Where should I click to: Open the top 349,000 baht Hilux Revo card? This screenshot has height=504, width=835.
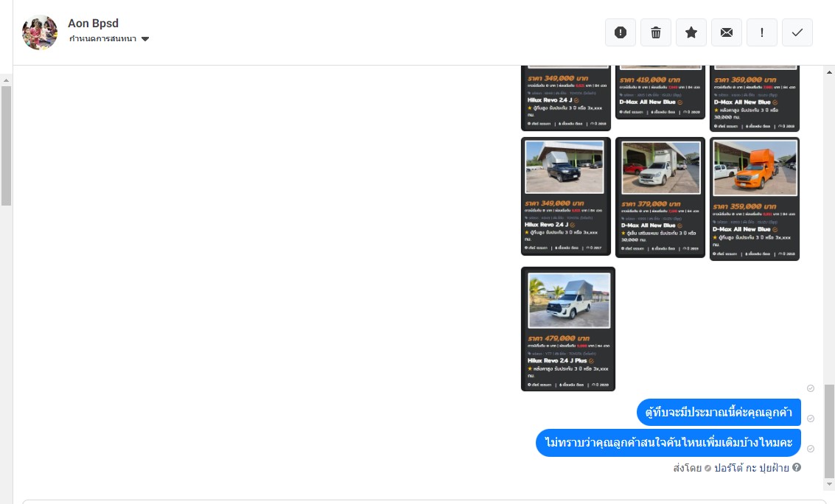pos(565,99)
